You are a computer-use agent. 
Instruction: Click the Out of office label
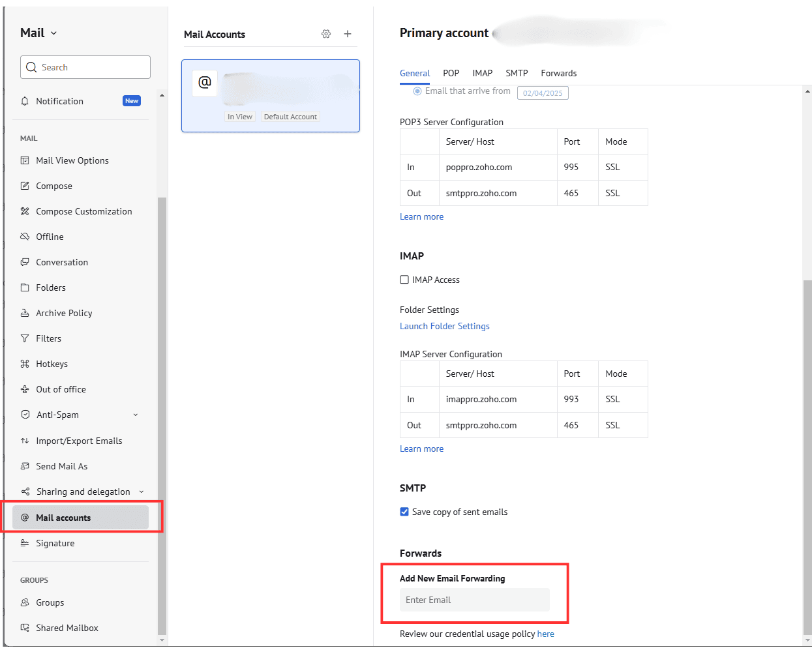point(61,389)
